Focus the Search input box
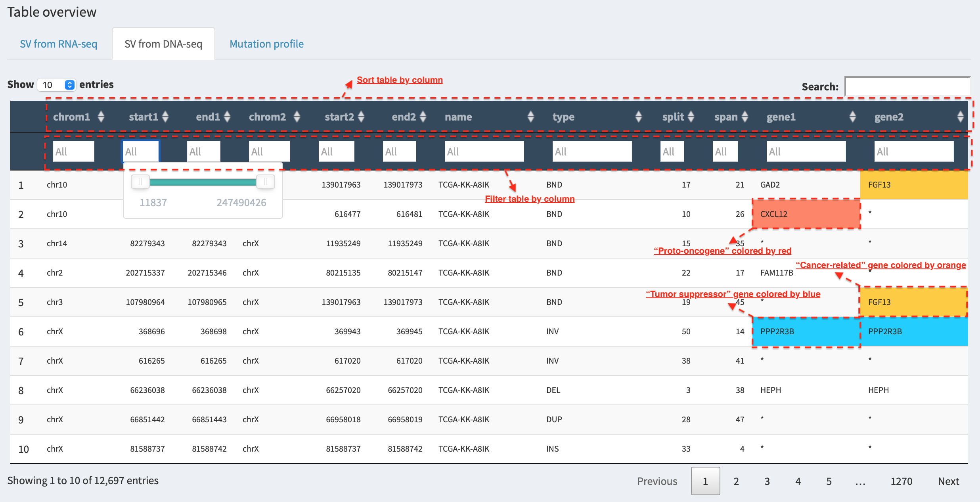Screen dimensions: 980x502 point(908,86)
